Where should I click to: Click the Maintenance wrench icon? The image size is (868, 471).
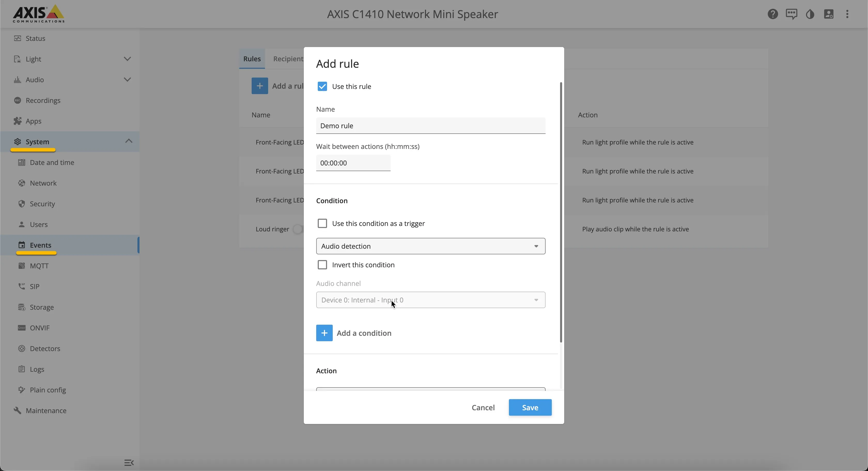click(x=18, y=411)
